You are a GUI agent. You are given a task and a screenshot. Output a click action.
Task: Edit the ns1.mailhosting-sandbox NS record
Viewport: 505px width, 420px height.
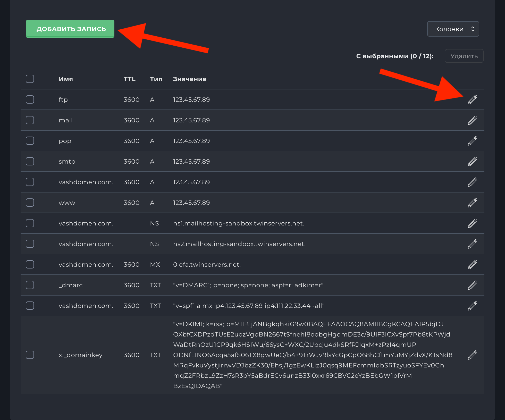pos(473,223)
